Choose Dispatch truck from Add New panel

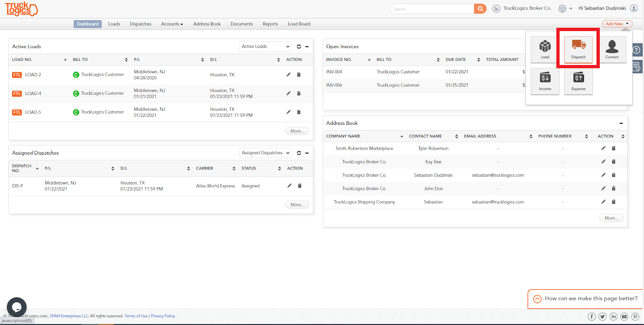pyautogui.click(x=578, y=50)
